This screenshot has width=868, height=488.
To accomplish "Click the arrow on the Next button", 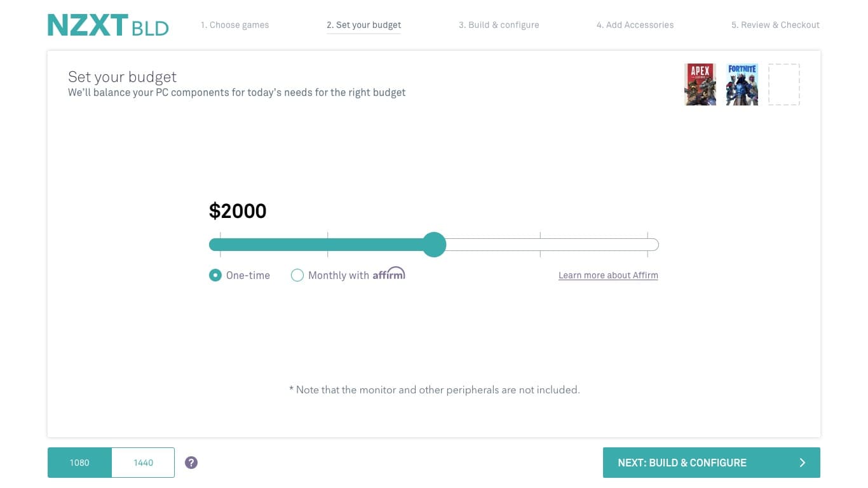I will tap(803, 463).
